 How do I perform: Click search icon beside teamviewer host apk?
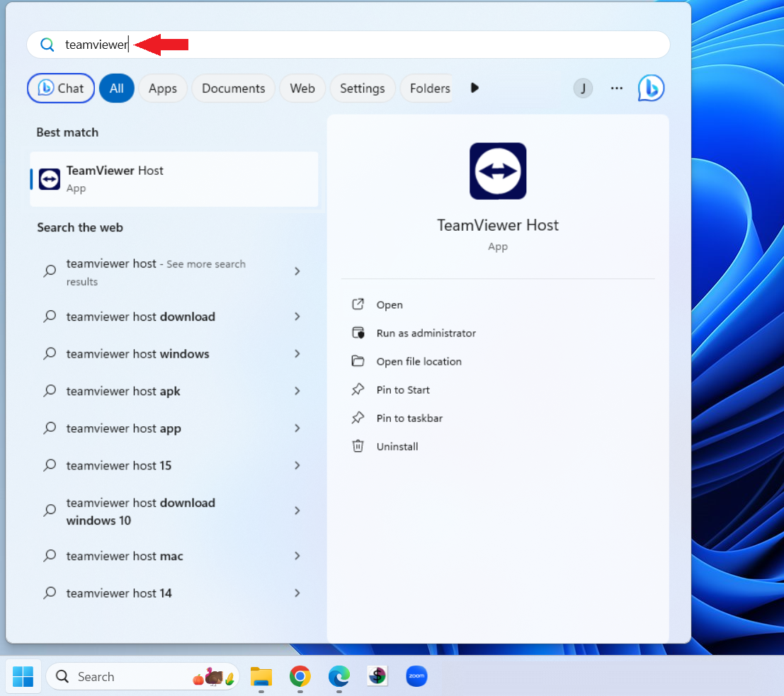pyautogui.click(x=50, y=391)
